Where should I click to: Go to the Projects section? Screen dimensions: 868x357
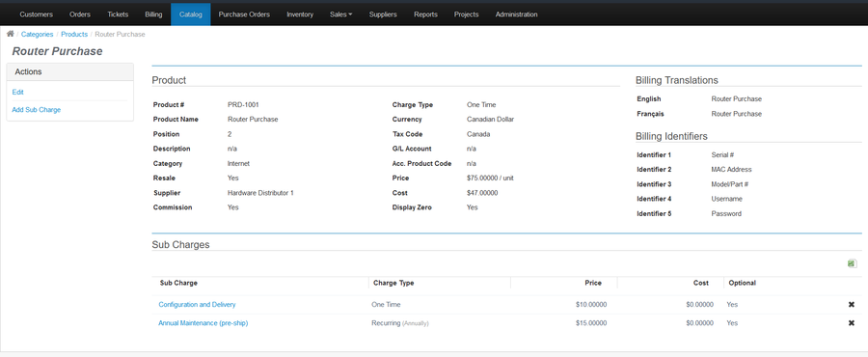point(466,14)
